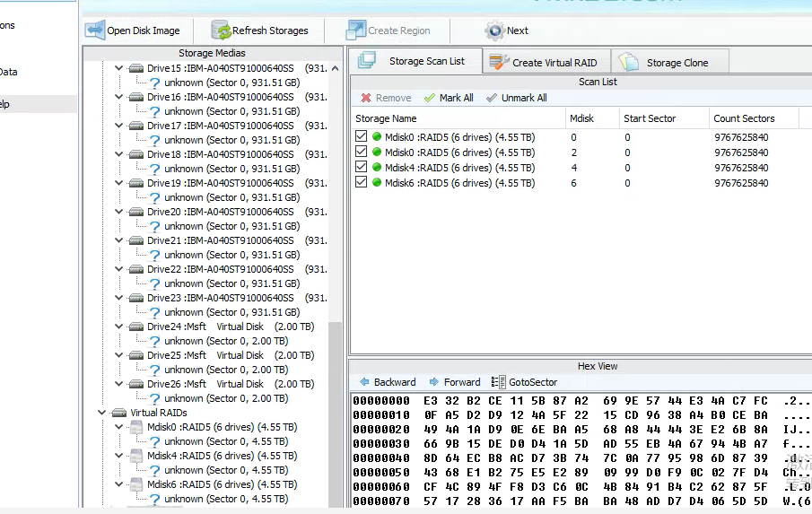The width and height of the screenshot is (812, 514).
Task: Open the GotoSector dialog
Action: pyautogui.click(x=525, y=382)
